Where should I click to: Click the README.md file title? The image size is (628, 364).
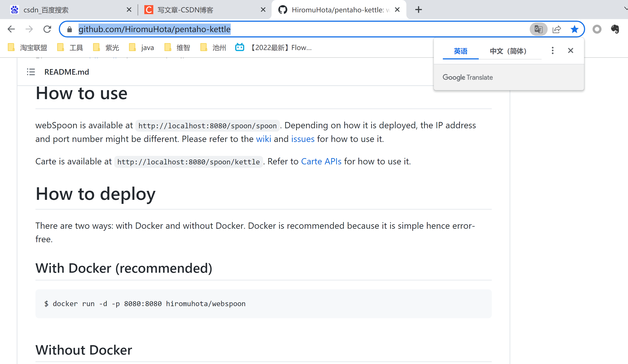(x=66, y=72)
